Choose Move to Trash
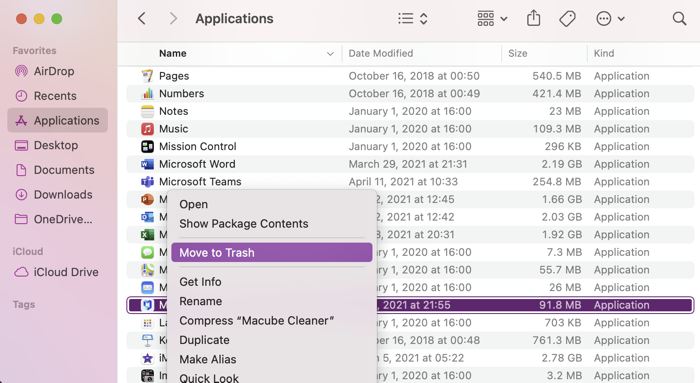The width and height of the screenshot is (700, 383). 271,253
